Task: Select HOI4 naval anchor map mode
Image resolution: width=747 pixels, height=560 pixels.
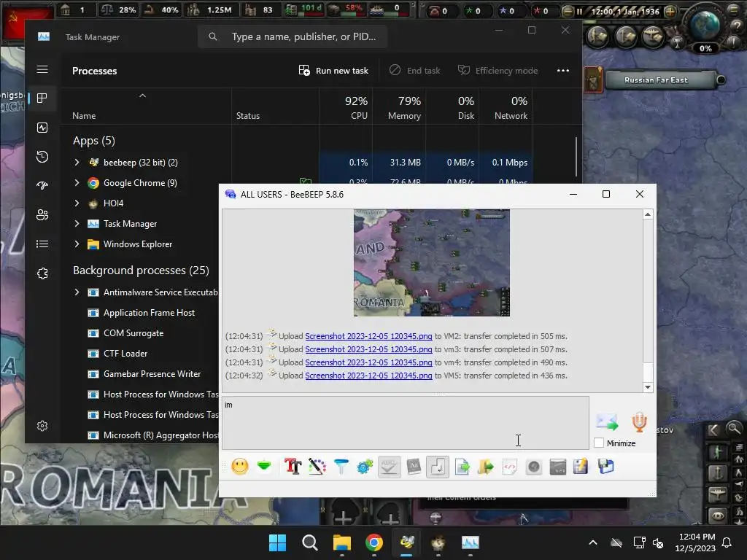Action: 718,473
